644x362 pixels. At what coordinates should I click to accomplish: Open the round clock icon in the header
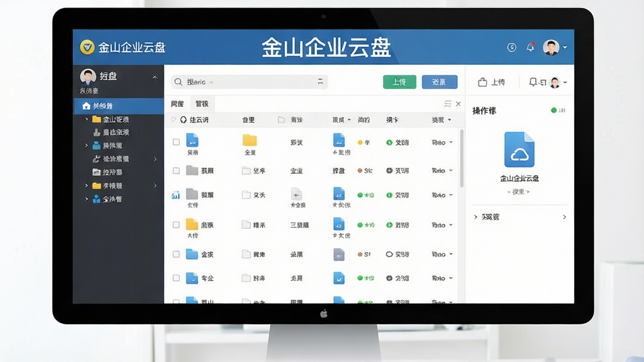click(x=511, y=48)
